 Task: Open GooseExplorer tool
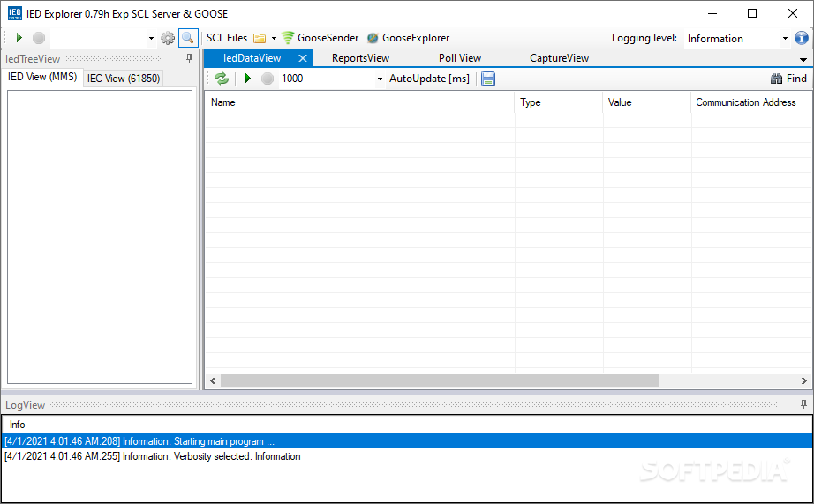pos(408,38)
